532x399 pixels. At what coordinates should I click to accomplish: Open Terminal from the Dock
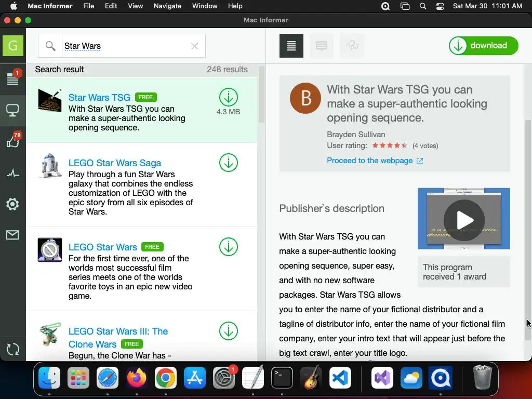[x=282, y=378]
